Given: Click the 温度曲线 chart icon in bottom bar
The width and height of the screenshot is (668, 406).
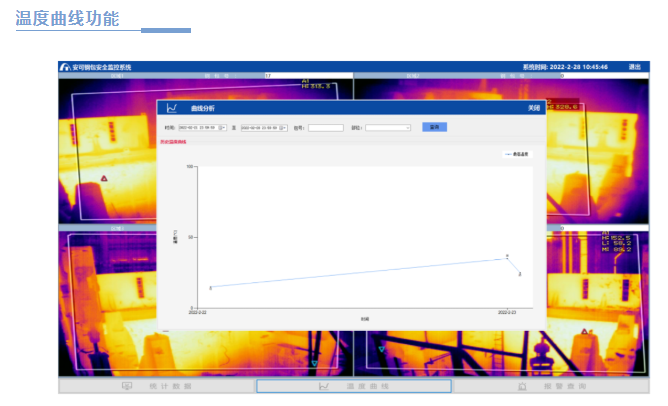Looking at the screenshot, I should (323, 386).
